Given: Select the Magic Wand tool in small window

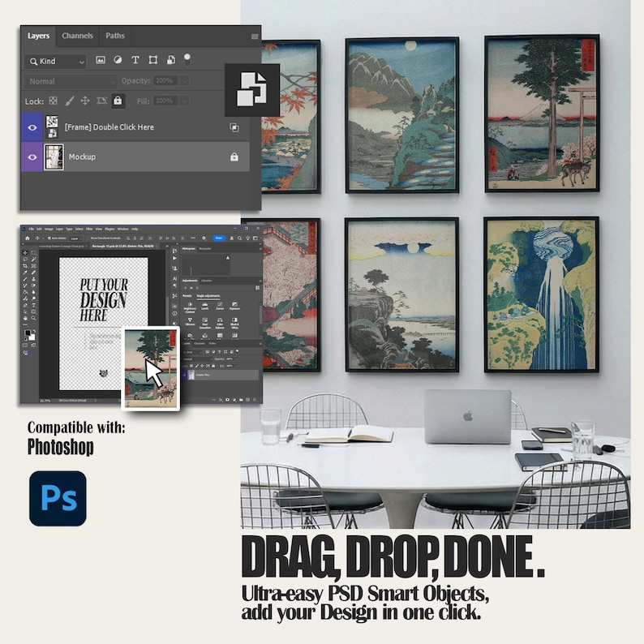Looking at the screenshot, I should click(34, 260).
